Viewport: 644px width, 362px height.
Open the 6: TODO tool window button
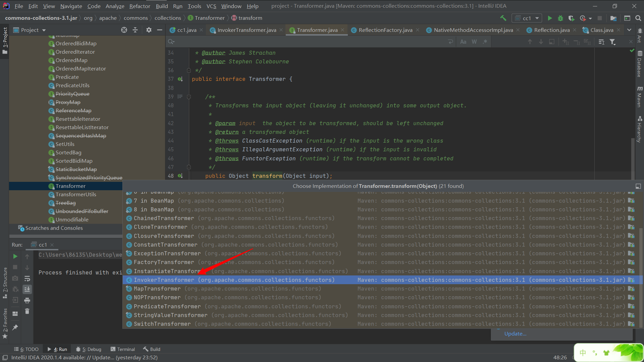point(26,349)
